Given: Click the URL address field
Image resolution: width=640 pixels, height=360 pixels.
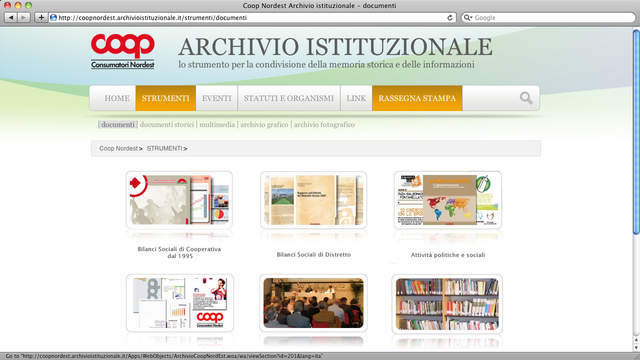Looking at the screenshot, I should click(251, 18).
